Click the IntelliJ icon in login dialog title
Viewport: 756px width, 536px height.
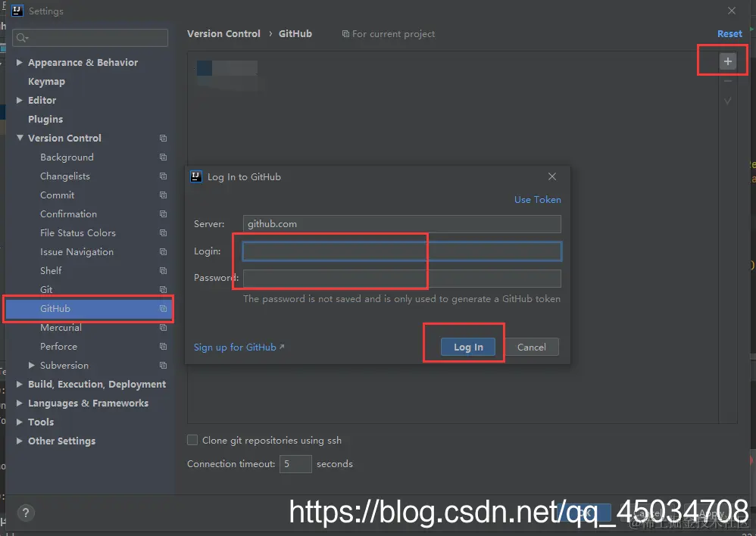pyautogui.click(x=196, y=176)
